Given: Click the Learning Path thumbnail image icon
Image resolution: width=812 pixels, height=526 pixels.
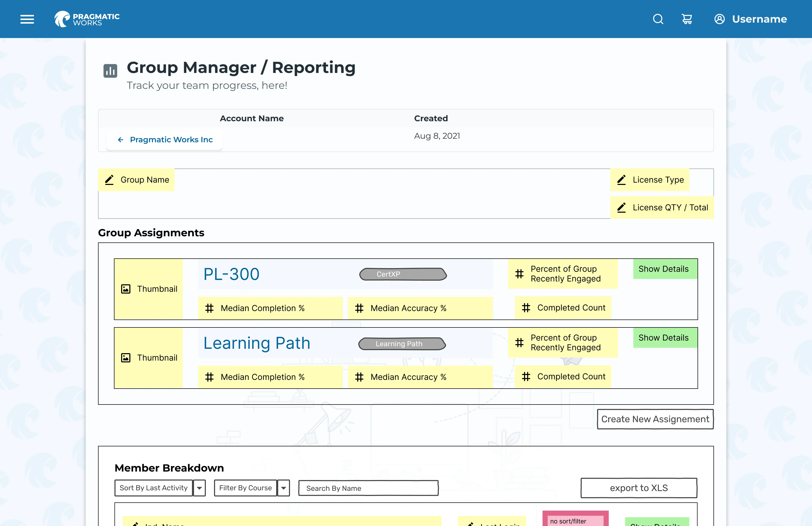Looking at the screenshot, I should [x=126, y=358].
